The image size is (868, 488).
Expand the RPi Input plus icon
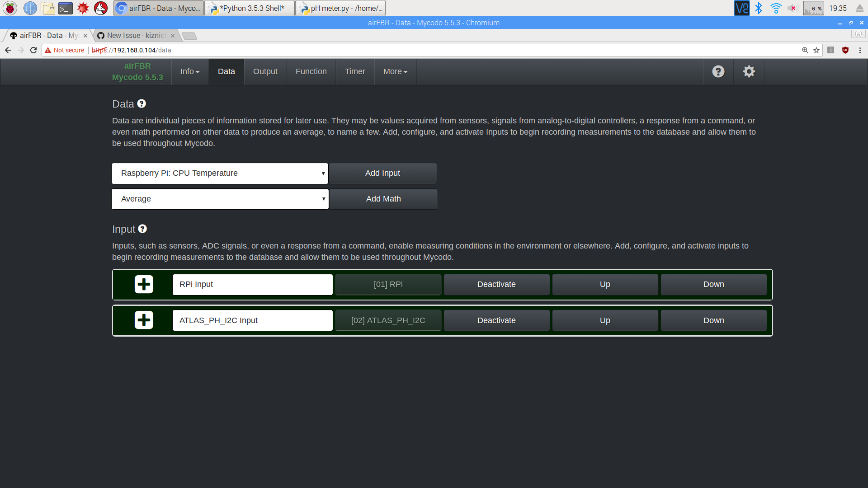click(144, 284)
